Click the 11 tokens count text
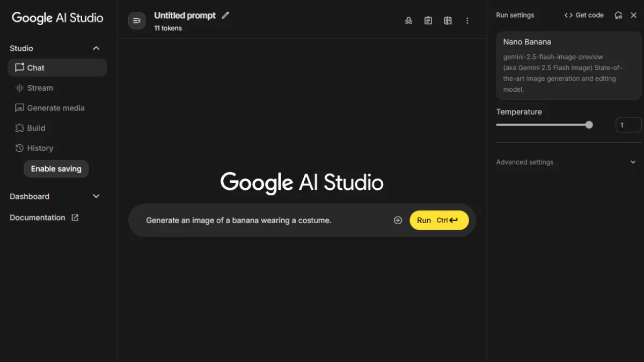644x362 pixels. [x=168, y=28]
